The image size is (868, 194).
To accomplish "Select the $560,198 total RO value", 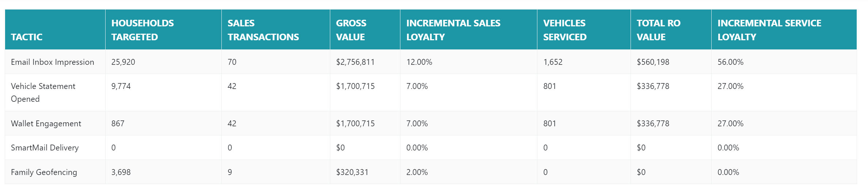I will tap(653, 62).
